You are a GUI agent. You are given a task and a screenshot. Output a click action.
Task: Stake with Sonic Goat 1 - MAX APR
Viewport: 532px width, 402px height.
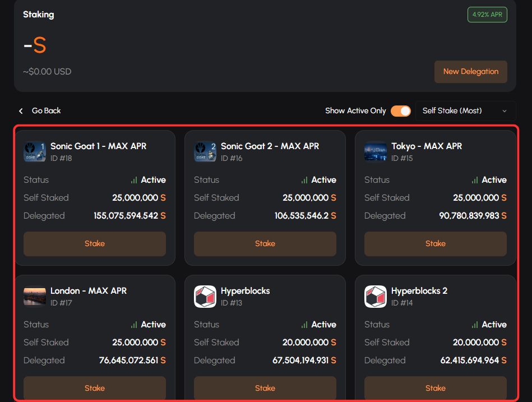pyautogui.click(x=95, y=243)
